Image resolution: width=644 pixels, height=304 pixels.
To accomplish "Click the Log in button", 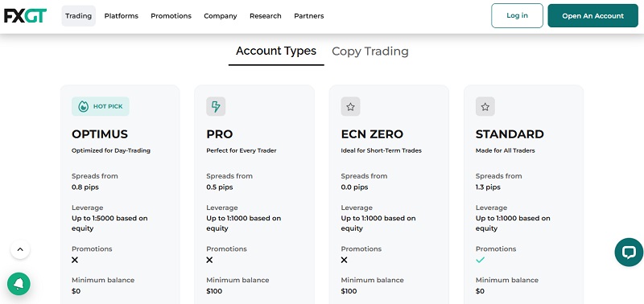I will pos(517,15).
